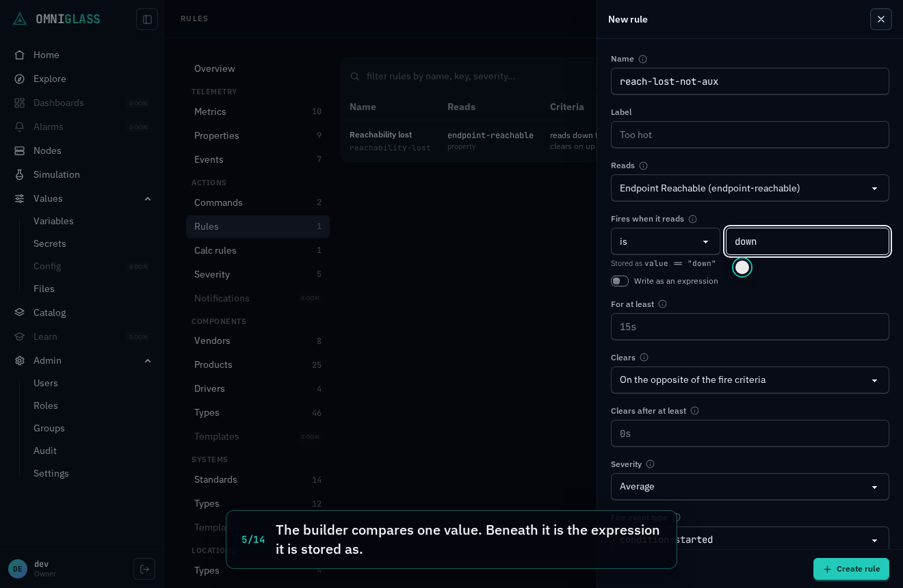This screenshot has width=903, height=588.
Task: Click the Explore compass icon
Action: click(x=20, y=79)
